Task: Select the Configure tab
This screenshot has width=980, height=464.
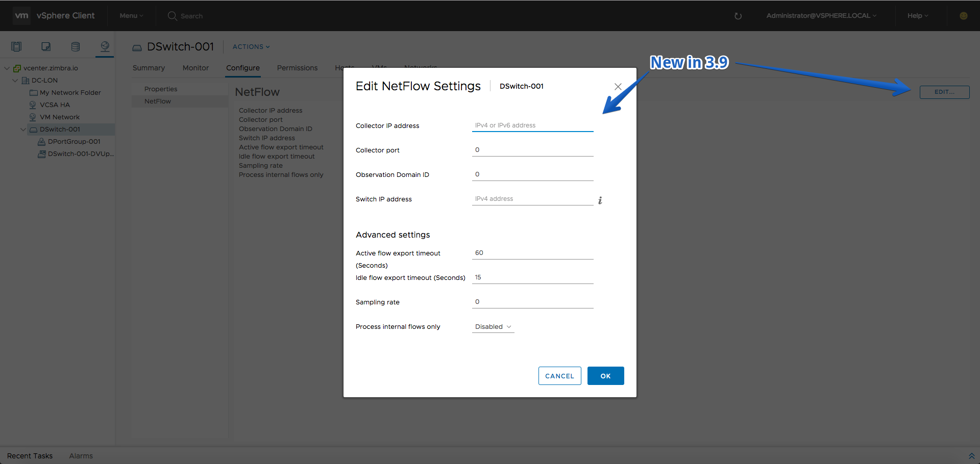Action: click(243, 68)
